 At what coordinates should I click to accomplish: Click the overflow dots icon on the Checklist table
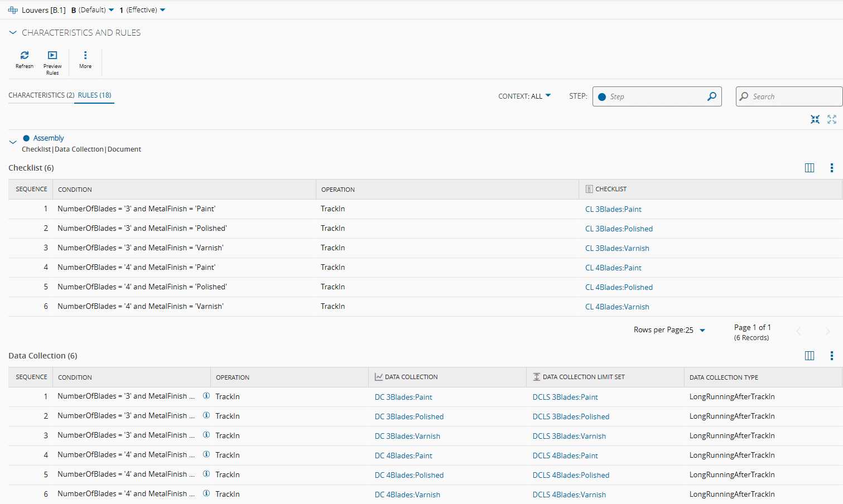[832, 167]
